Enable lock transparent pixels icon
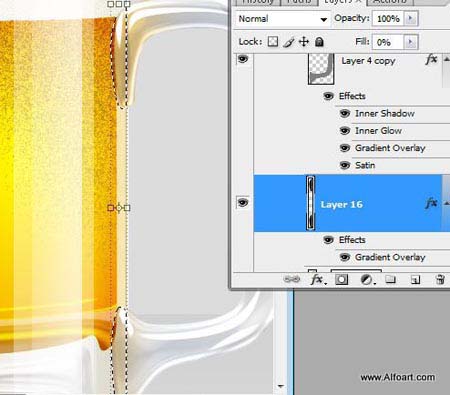 pyautogui.click(x=273, y=42)
